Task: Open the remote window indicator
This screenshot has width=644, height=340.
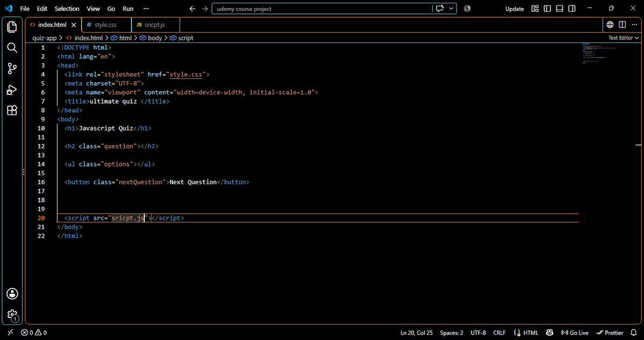Action: [10, 333]
